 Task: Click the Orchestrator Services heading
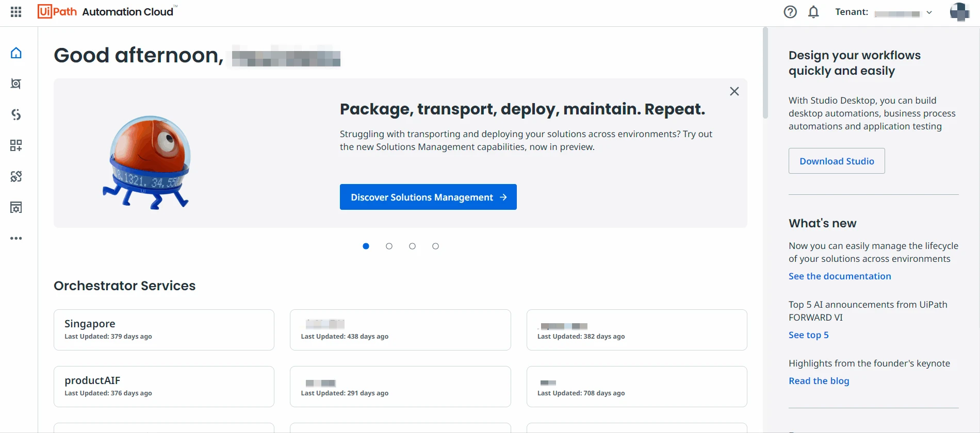click(x=125, y=286)
